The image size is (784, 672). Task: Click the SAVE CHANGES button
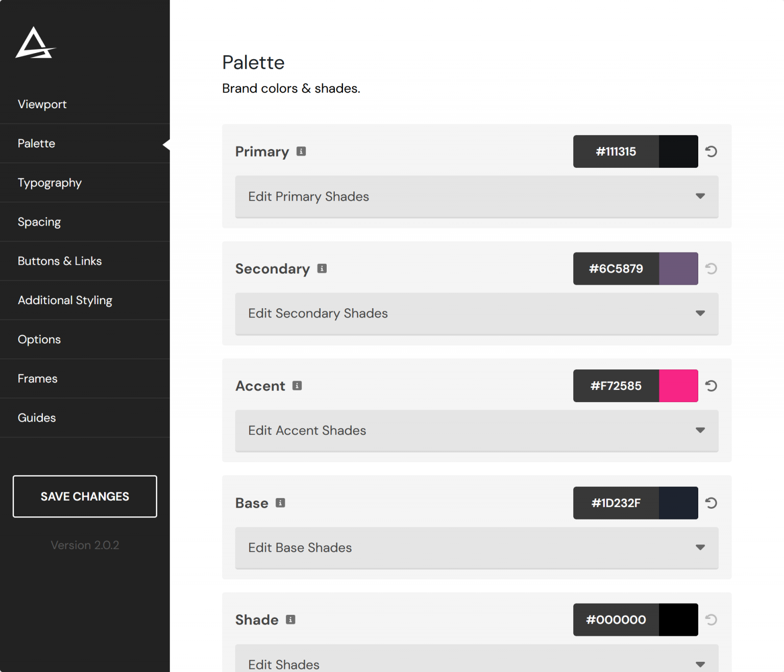(85, 496)
